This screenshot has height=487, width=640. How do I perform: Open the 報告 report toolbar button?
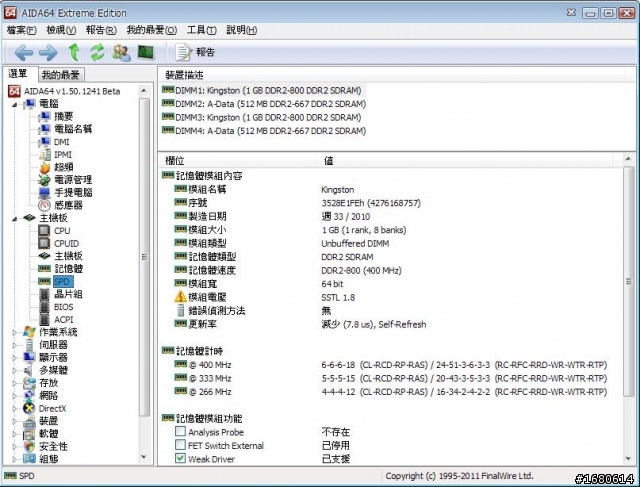pyautogui.click(x=195, y=52)
